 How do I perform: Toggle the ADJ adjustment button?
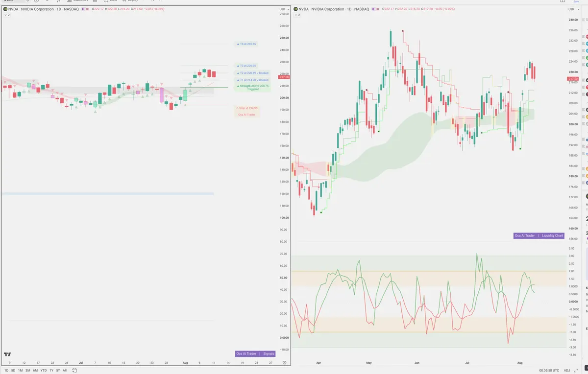pos(567,371)
